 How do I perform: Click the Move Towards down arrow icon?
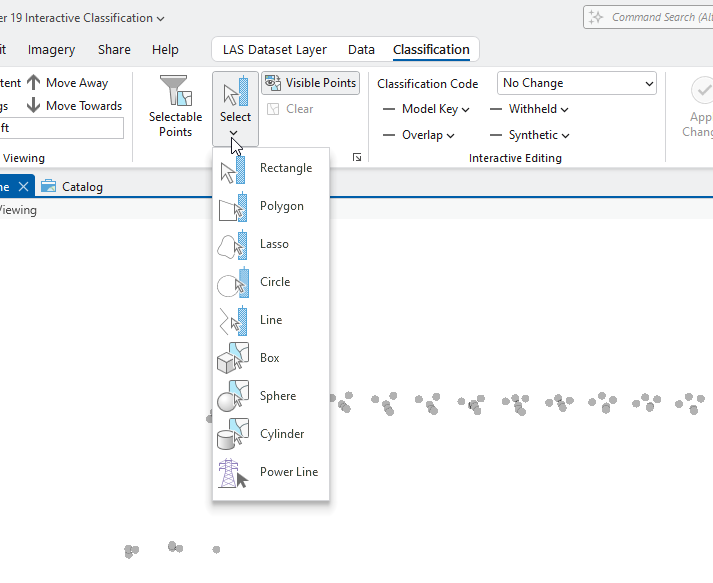tap(34, 106)
